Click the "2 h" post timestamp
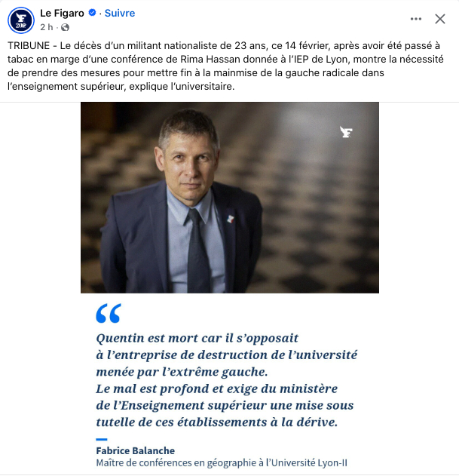The width and height of the screenshot is (459, 476). pos(47,27)
